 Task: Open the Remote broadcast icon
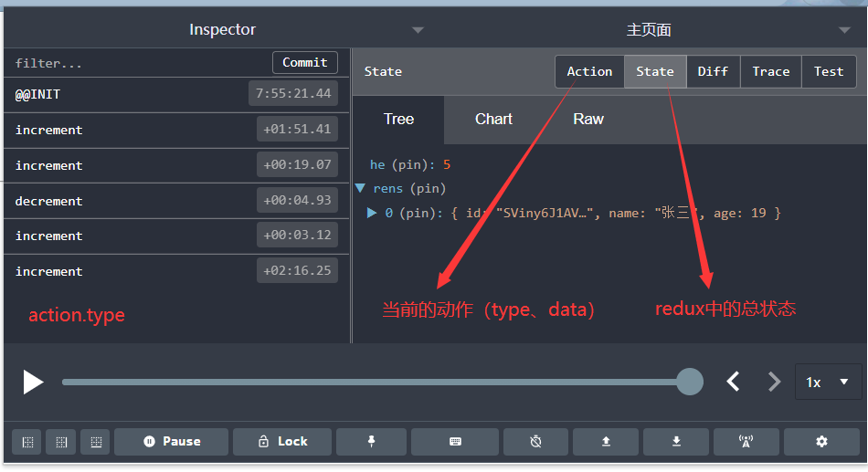pos(746,442)
